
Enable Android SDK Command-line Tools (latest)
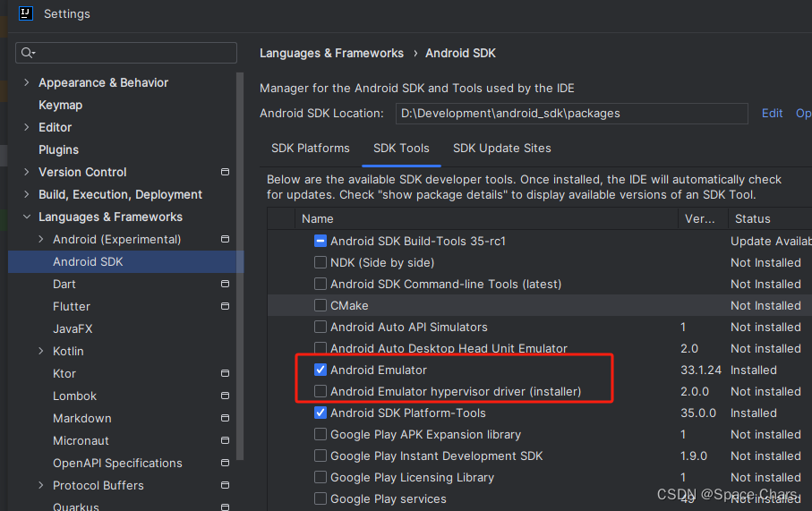(x=320, y=284)
